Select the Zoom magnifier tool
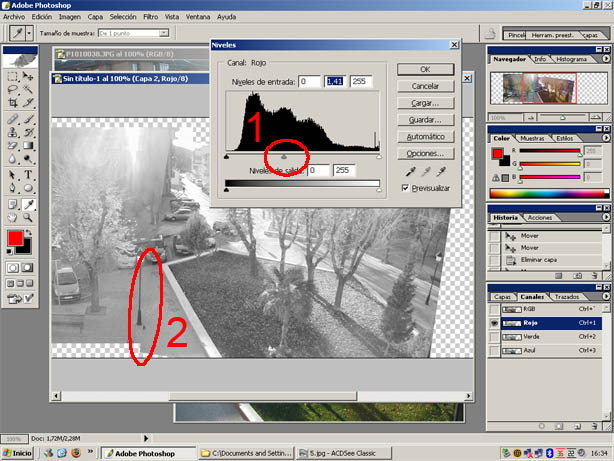 point(28,217)
